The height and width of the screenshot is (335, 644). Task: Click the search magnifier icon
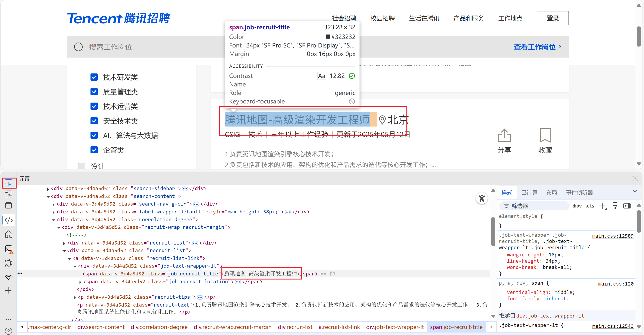click(x=78, y=47)
